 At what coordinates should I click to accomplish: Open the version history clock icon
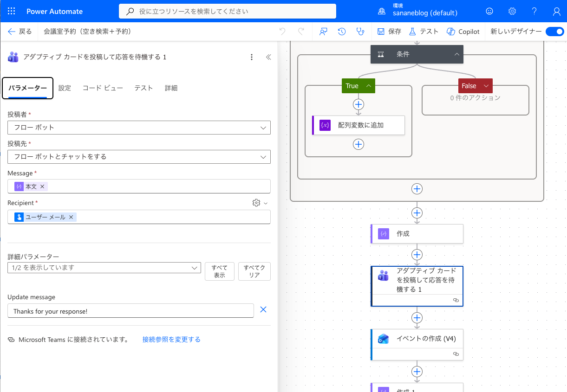point(342,32)
